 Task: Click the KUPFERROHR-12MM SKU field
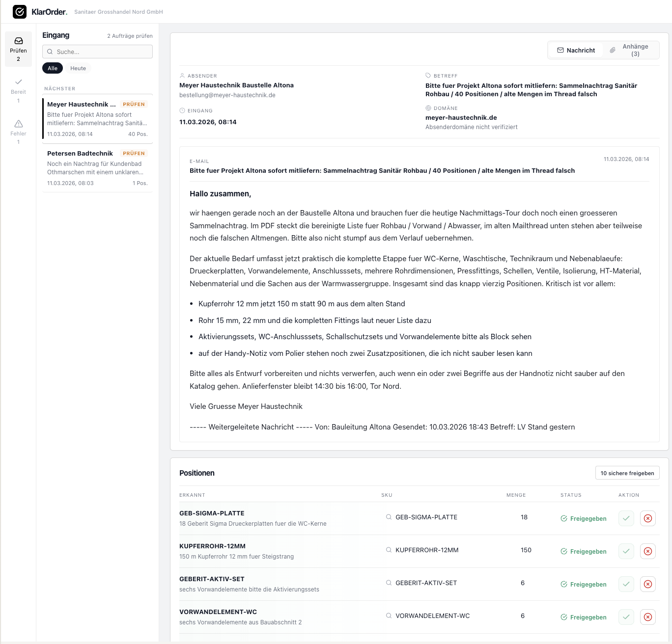pos(427,550)
